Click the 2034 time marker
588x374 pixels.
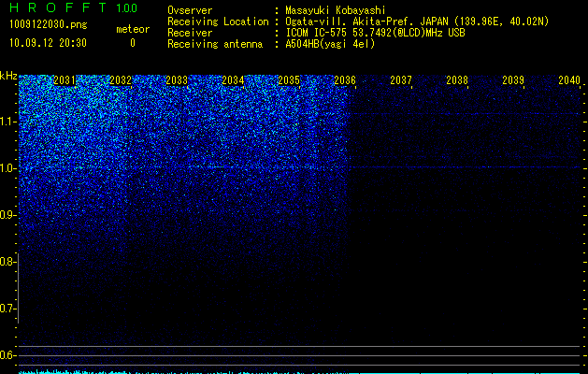coord(233,80)
